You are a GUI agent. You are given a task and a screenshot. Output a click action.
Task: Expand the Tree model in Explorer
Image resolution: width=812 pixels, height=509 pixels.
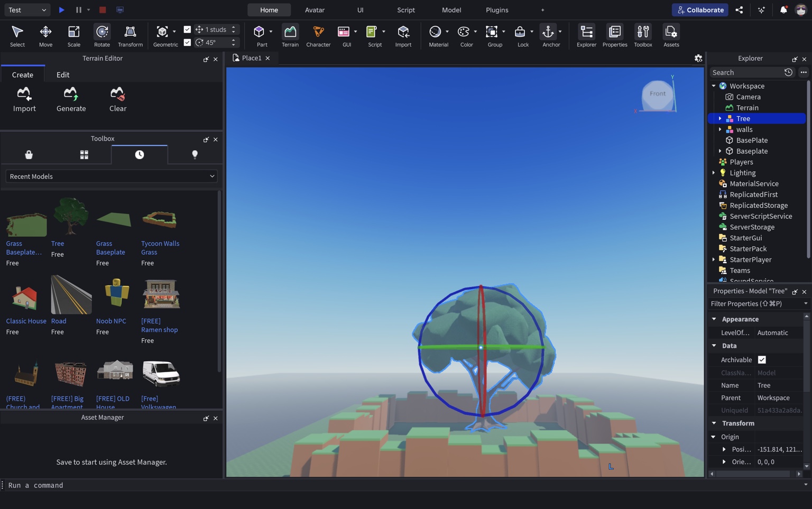719,118
